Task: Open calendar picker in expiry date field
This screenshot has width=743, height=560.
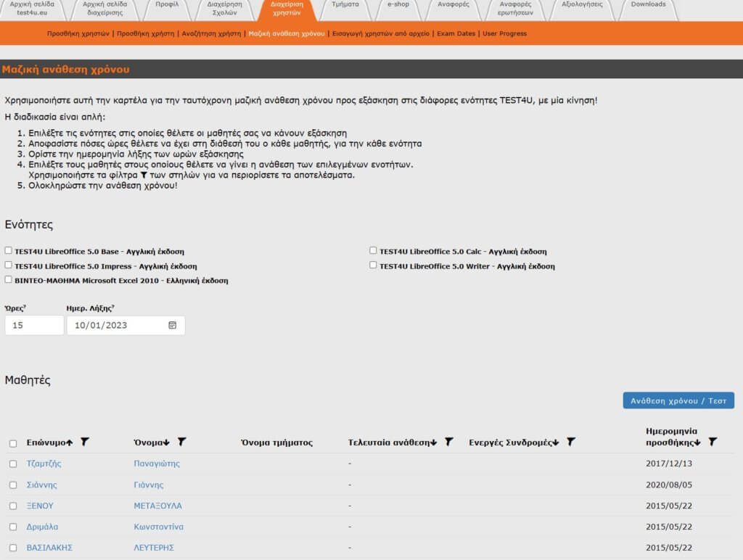Action: click(x=173, y=325)
